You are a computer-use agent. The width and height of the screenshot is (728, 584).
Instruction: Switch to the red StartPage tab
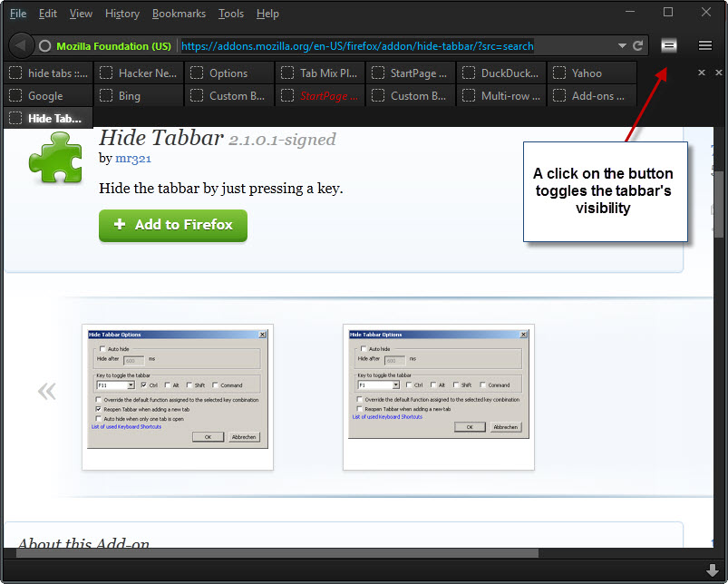(x=320, y=95)
